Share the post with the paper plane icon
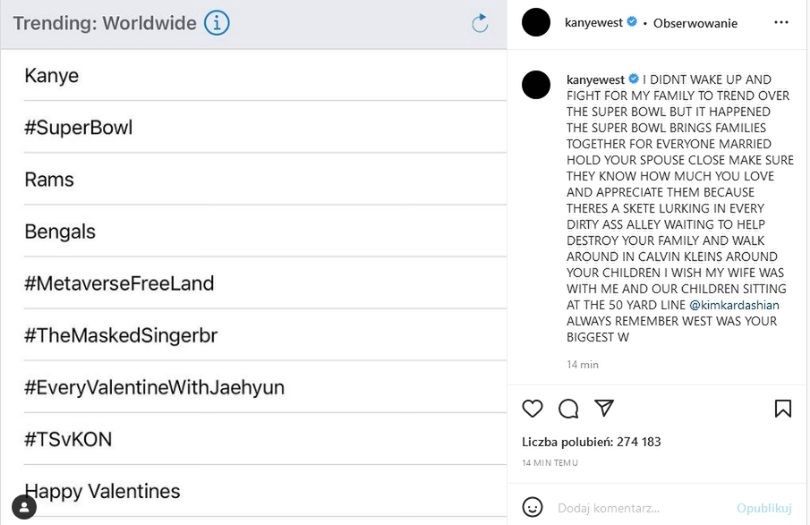 point(604,408)
